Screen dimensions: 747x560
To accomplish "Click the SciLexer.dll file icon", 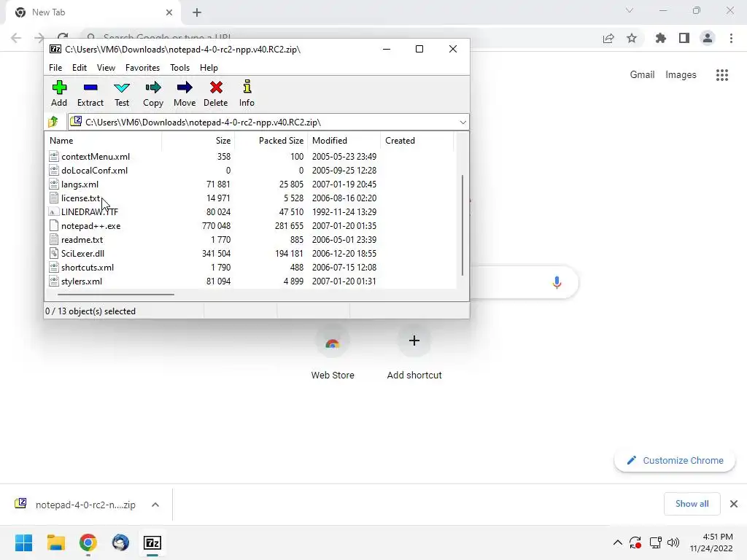I will (x=54, y=253).
